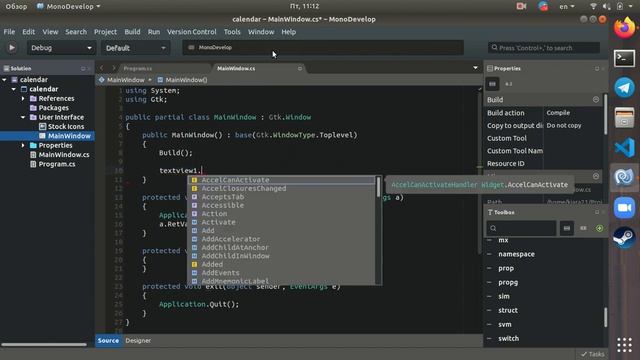Open the File menu

tap(9, 32)
